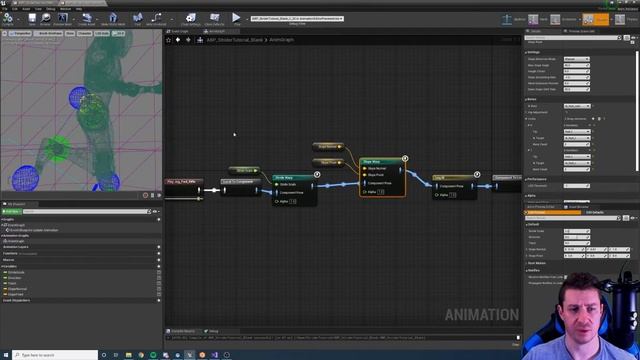
Task: Open File Explorer from the taskbar
Action: click(x=129, y=355)
